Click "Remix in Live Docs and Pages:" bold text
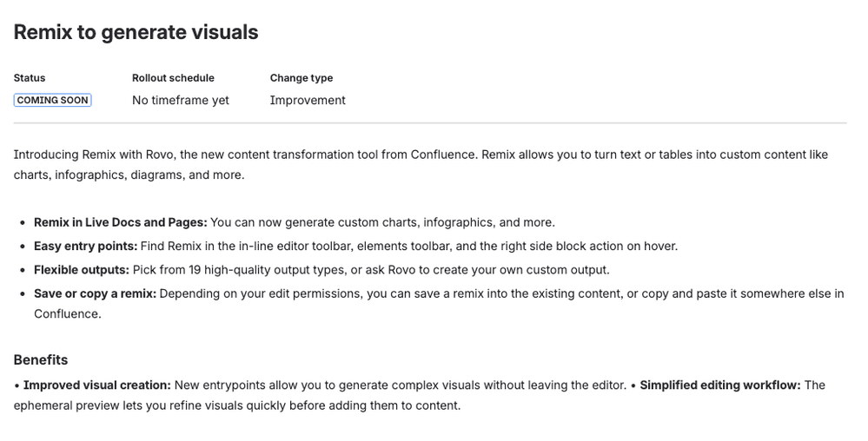 120,222
